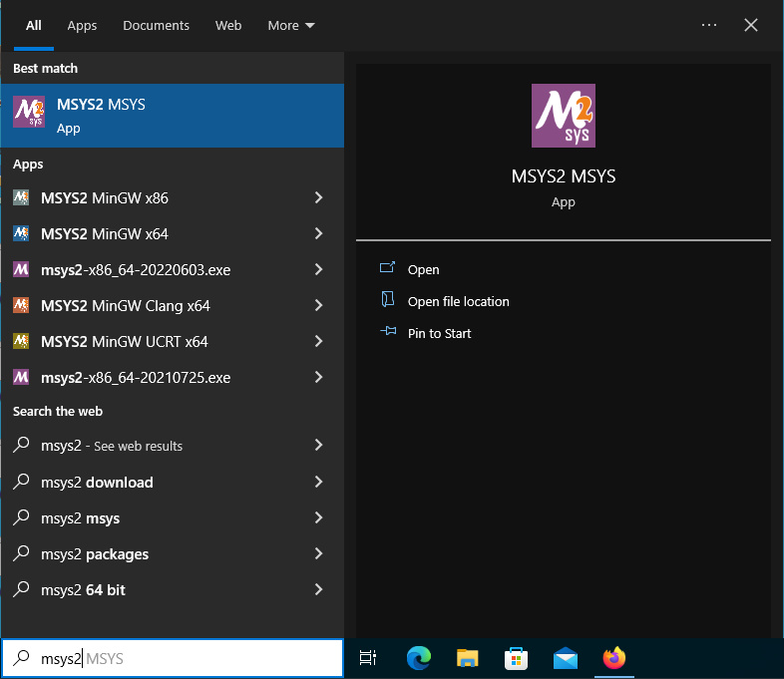784x679 pixels.
Task: Launch Microsoft Edge from the taskbar
Action: click(x=419, y=658)
